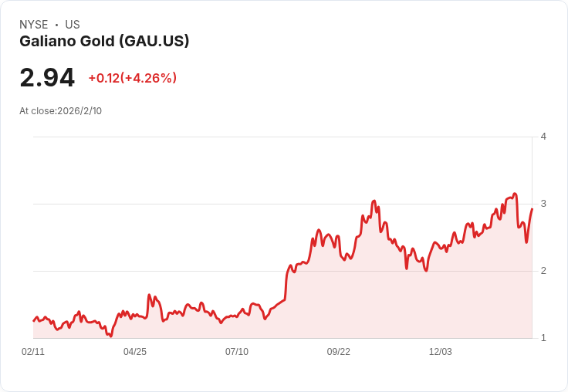Click the current price 2.94

click(x=47, y=78)
